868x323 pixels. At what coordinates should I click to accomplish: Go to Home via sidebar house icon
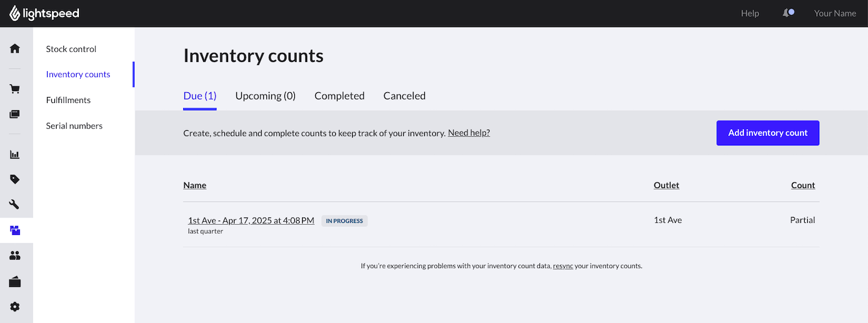pos(15,48)
